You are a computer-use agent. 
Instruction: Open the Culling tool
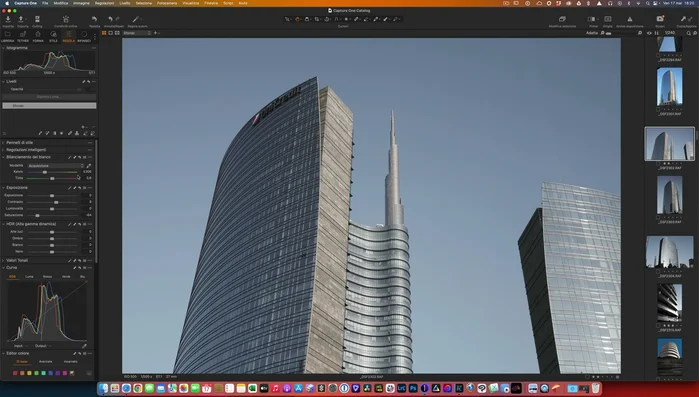coord(37,19)
